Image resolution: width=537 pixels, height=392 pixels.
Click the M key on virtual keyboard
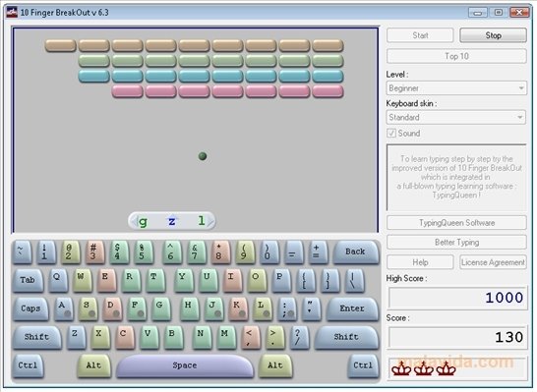225,337
